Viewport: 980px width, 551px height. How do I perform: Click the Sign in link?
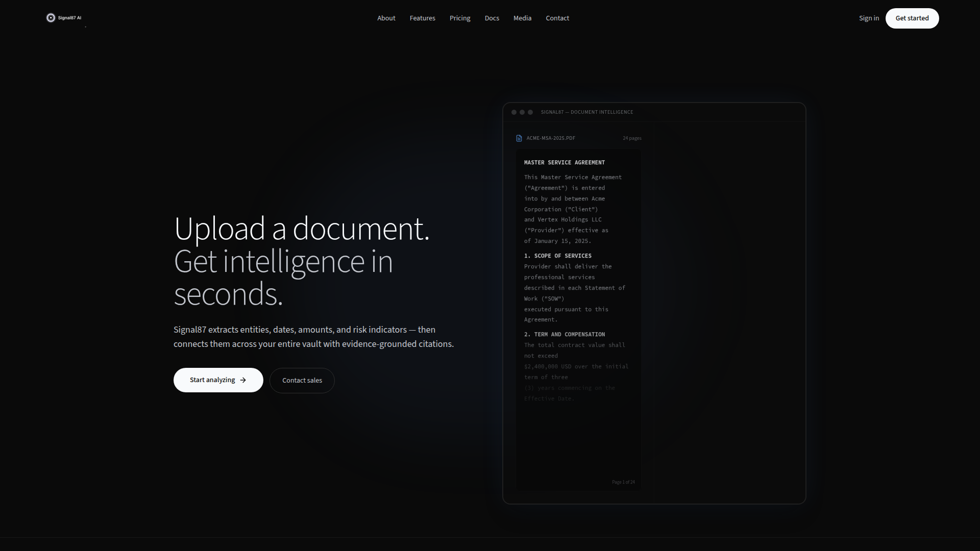point(869,18)
